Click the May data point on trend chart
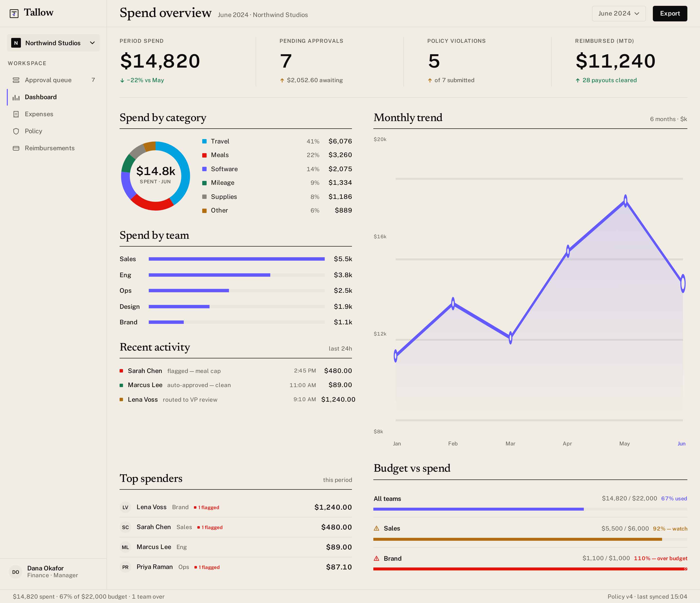Image resolution: width=700 pixels, height=603 pixels. (625, 201)
